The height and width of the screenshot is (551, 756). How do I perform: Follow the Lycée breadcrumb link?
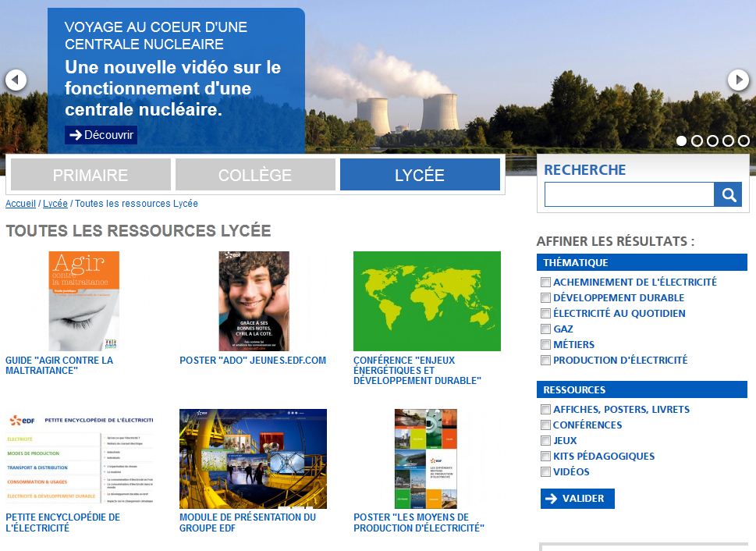click(55, 204)
